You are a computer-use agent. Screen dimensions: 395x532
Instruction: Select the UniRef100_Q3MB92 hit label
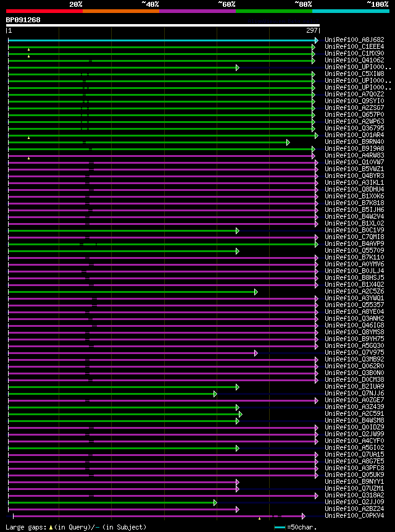click(354, 360)
